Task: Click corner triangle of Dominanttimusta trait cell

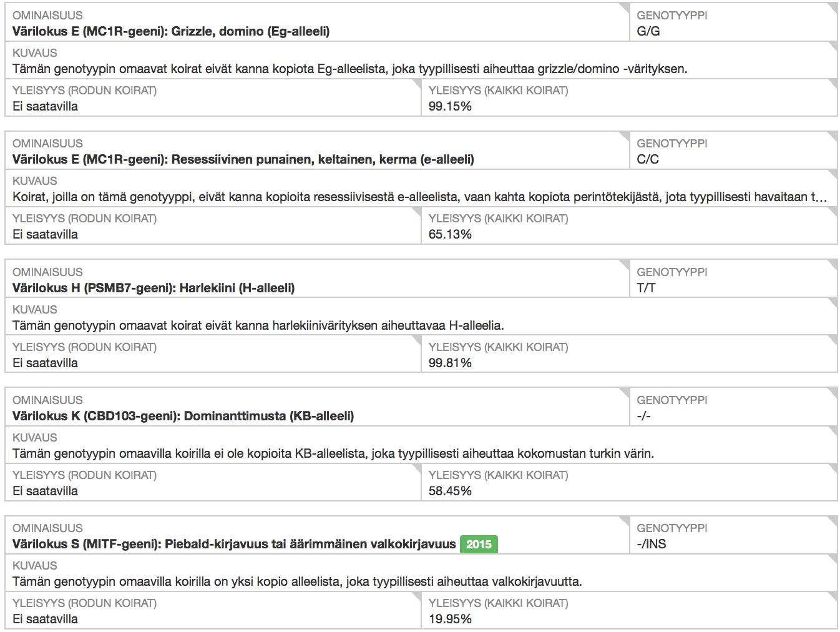Action: (x=625, y=392)
